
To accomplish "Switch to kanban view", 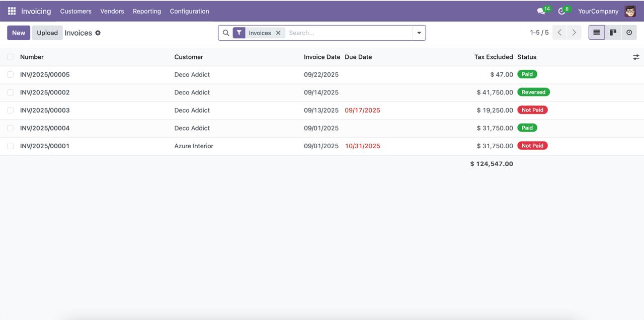I will 613,33.
